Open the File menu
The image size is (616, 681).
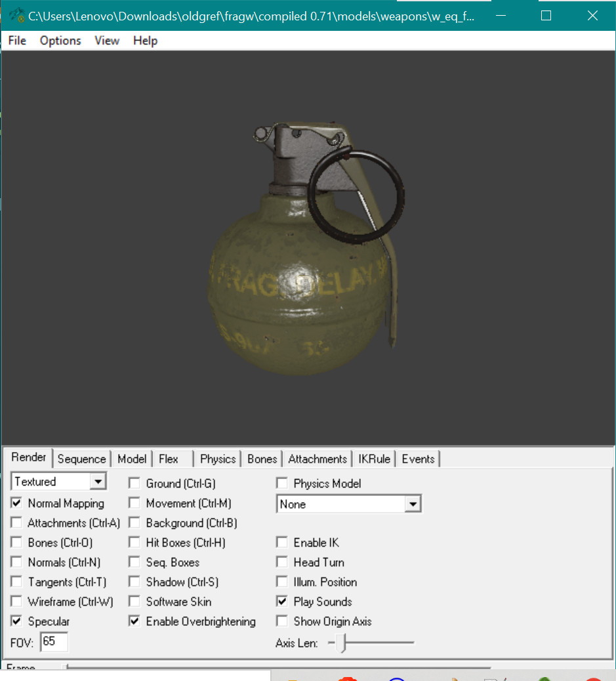pyautogui.click(x=16, y=41)
